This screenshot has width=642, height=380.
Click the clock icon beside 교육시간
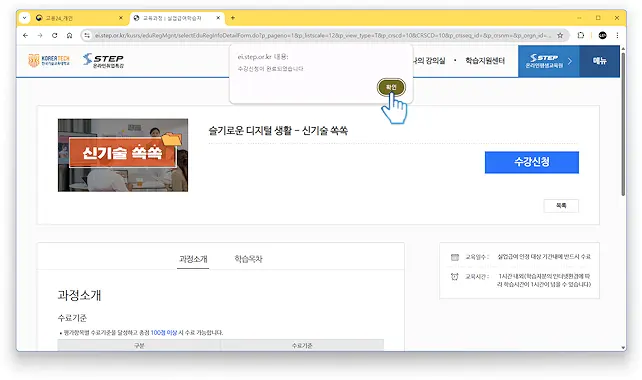pyautogui.click(x=454, y=277)
